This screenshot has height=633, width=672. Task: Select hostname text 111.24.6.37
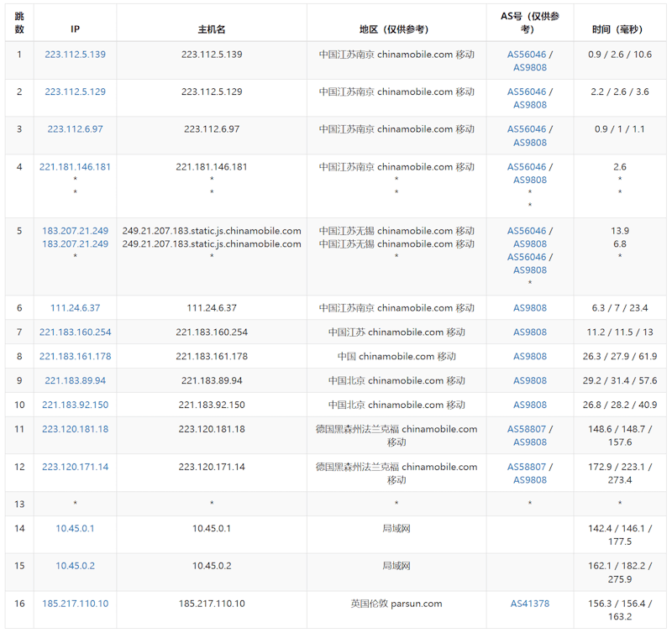pyautogui.click(x=212, y=308)
